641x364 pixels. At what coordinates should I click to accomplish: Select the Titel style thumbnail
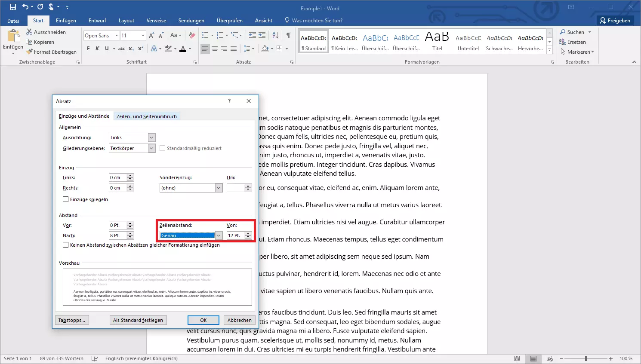tap(437, 41)
